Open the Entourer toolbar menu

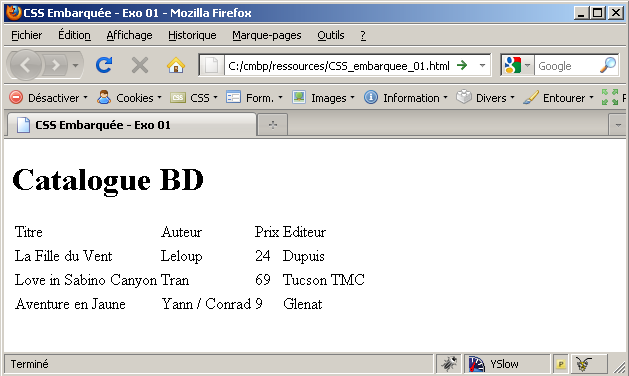coord(558,98)
